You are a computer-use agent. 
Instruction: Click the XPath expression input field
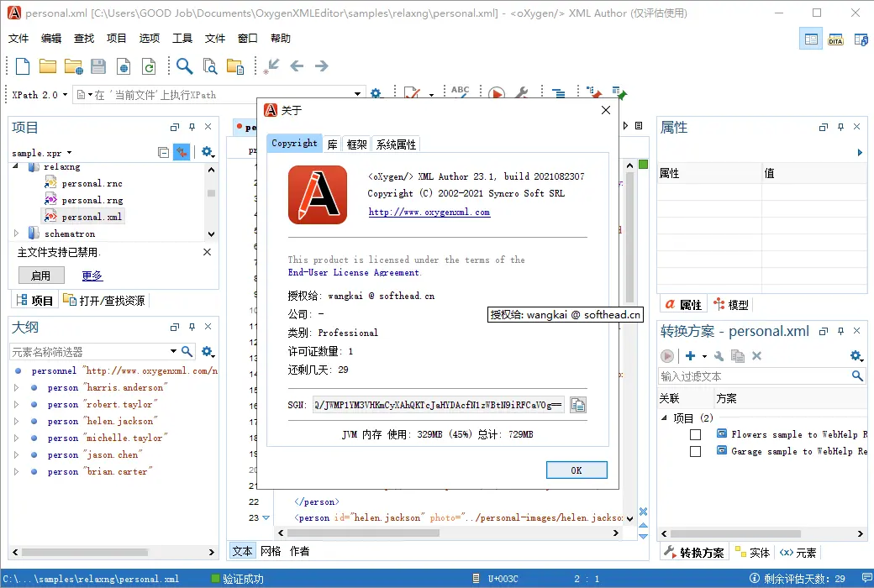218,95
